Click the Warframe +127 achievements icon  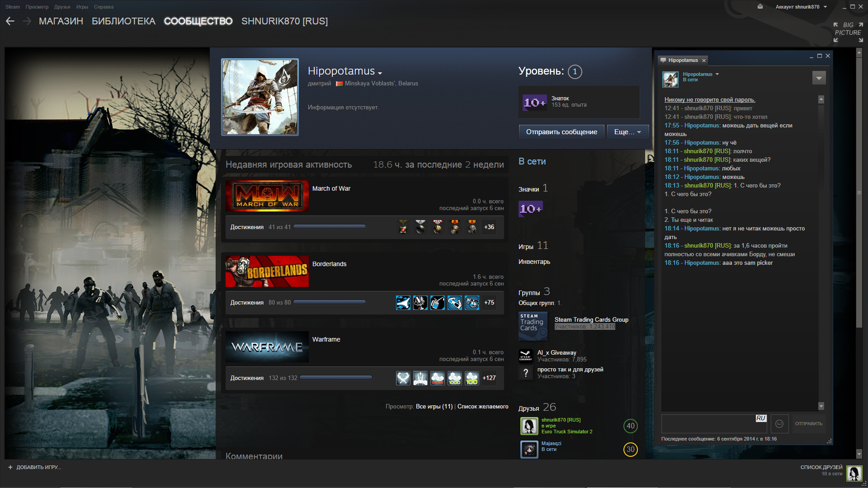489,378
